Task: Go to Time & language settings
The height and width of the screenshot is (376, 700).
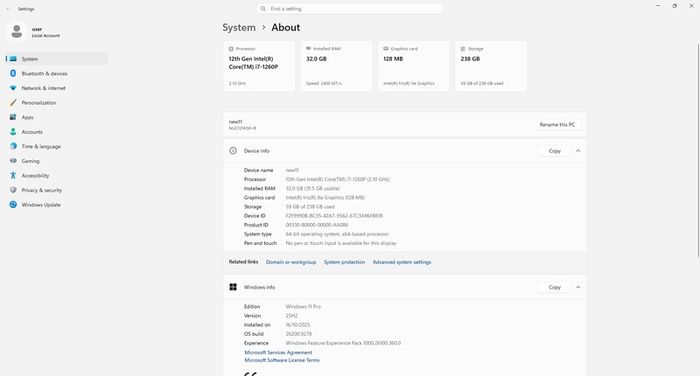Action: coord(57,146)
